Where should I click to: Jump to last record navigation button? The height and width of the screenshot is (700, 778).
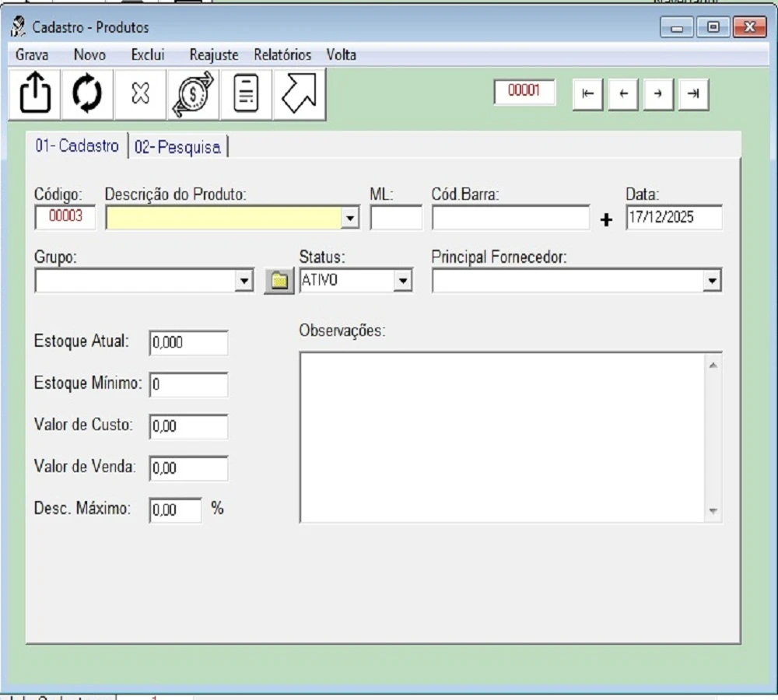[x=693, y=94]
